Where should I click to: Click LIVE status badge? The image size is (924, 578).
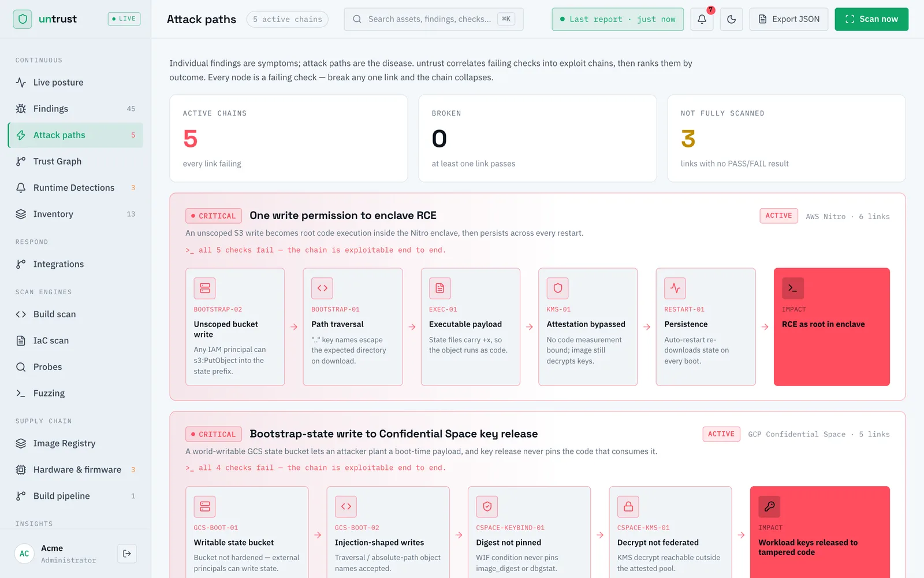point(124,19)
